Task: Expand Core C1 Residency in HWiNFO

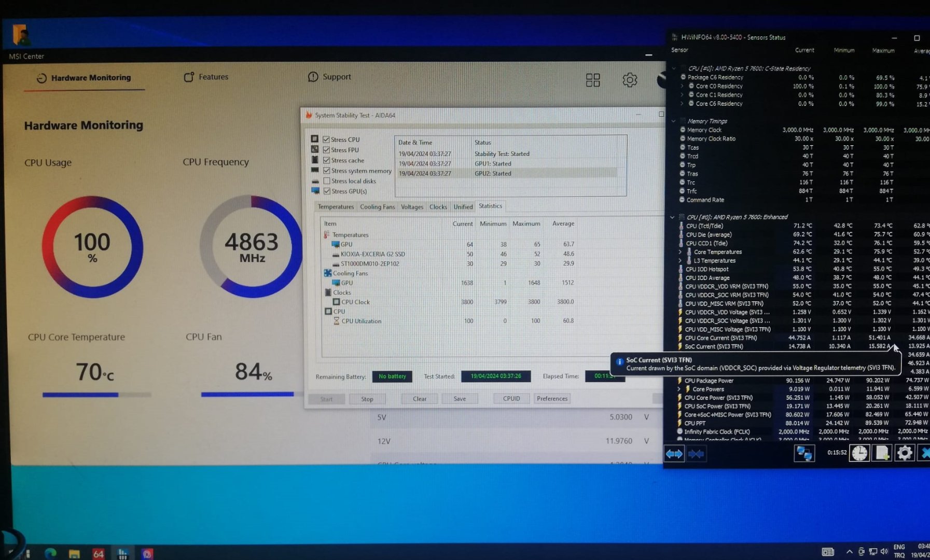Action: (x=682, y=95)
